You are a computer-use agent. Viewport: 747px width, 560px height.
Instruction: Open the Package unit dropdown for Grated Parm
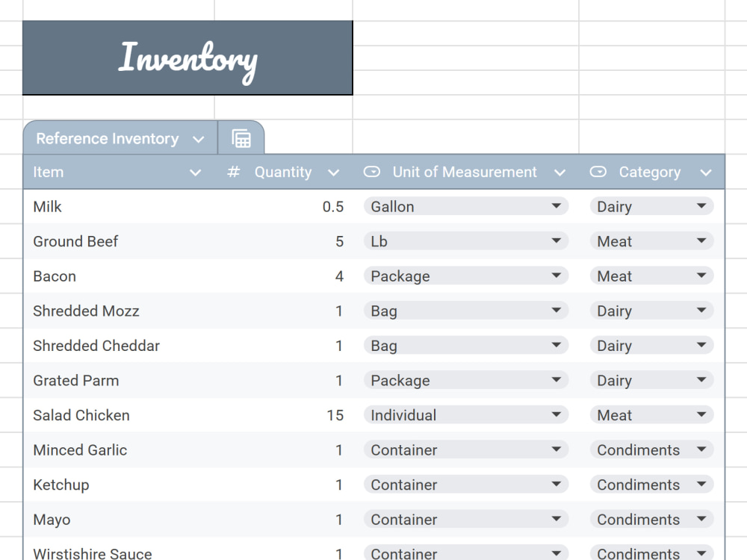point(466,380)
